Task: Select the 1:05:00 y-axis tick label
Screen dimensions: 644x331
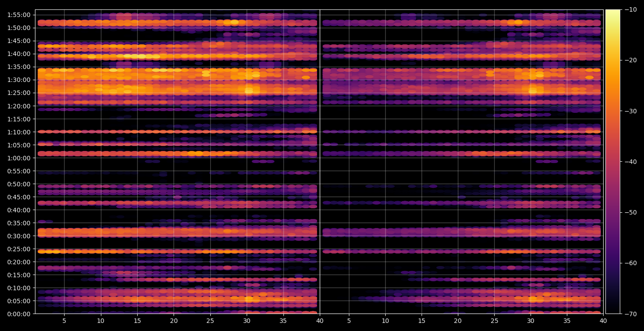Action: click(19, 145)
